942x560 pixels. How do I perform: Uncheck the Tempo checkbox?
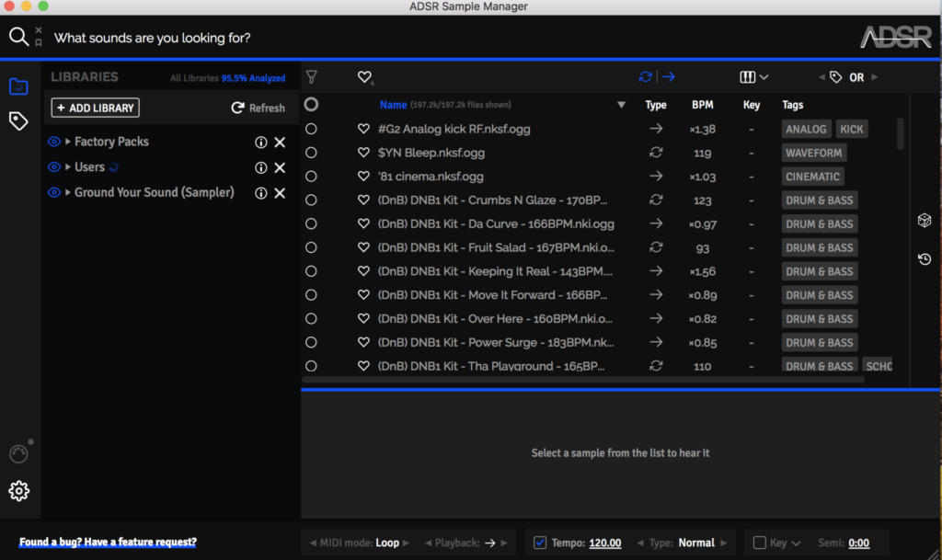[540, 543]
